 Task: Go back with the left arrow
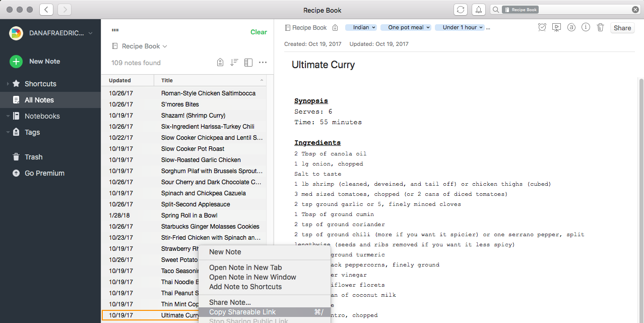(46, 10)
